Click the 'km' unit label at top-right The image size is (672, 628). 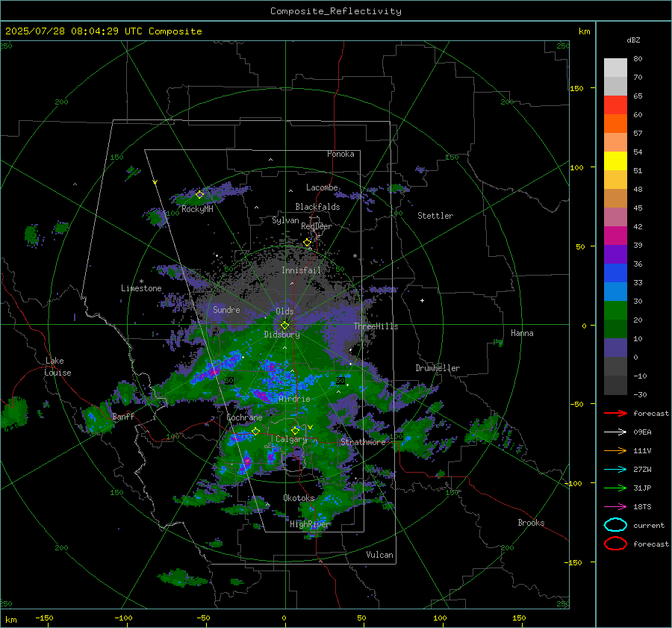584,31
